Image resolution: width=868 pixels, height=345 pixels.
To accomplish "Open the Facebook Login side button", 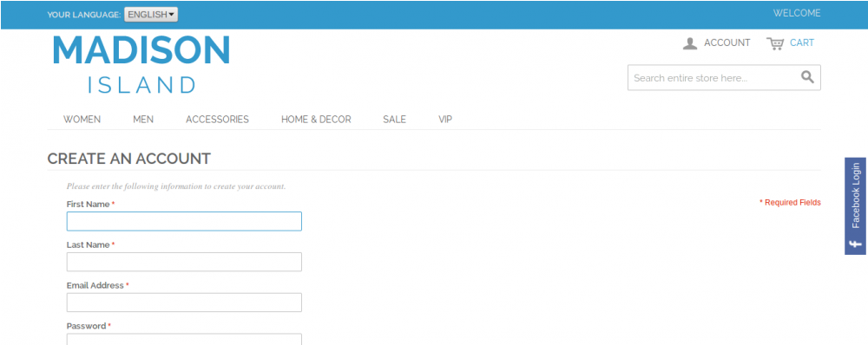I will click(855, 206).
